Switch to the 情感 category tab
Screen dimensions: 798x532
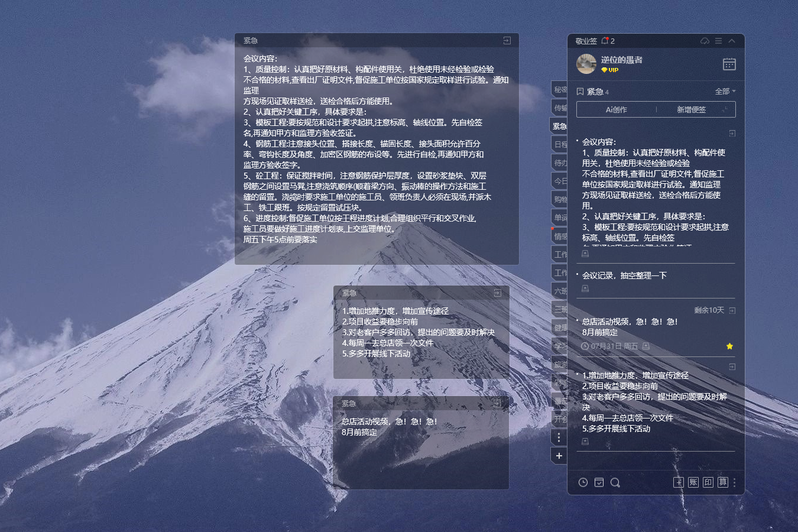560,236
